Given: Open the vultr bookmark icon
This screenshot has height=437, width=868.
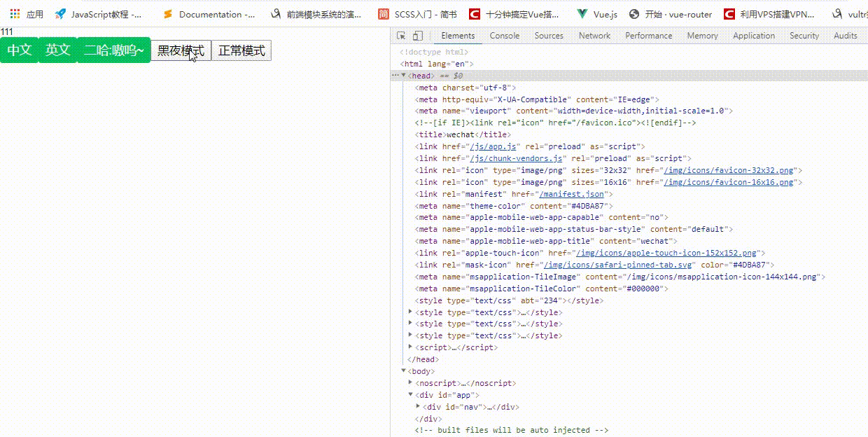Looking at the screenshot, I should click(836, 14).
